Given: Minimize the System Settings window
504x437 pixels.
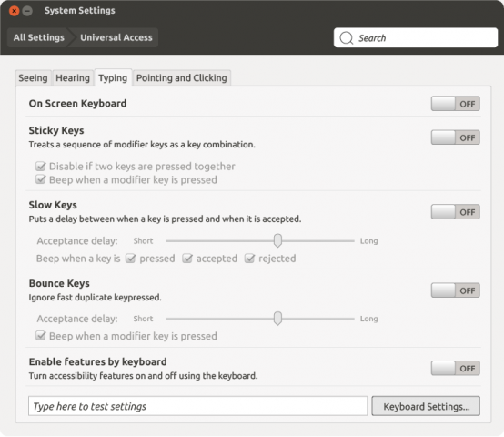Looking at the screenshot, I should [27, 11].
